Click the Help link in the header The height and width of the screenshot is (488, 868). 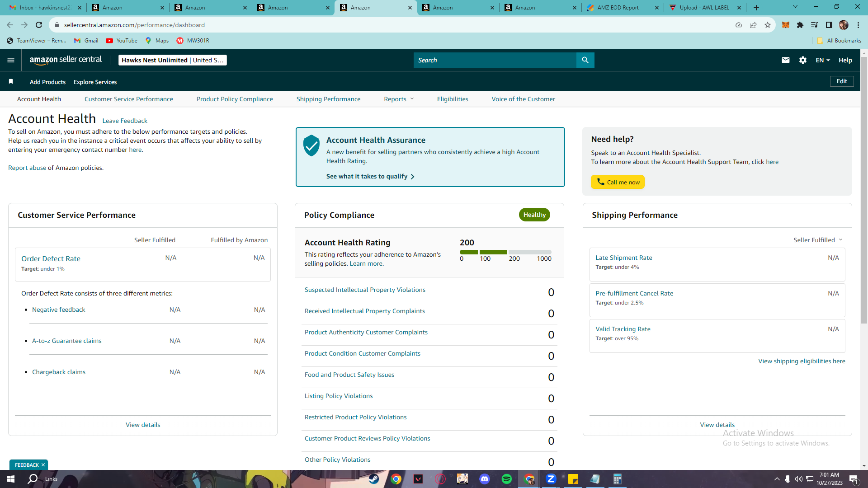(x=845, y=60)
